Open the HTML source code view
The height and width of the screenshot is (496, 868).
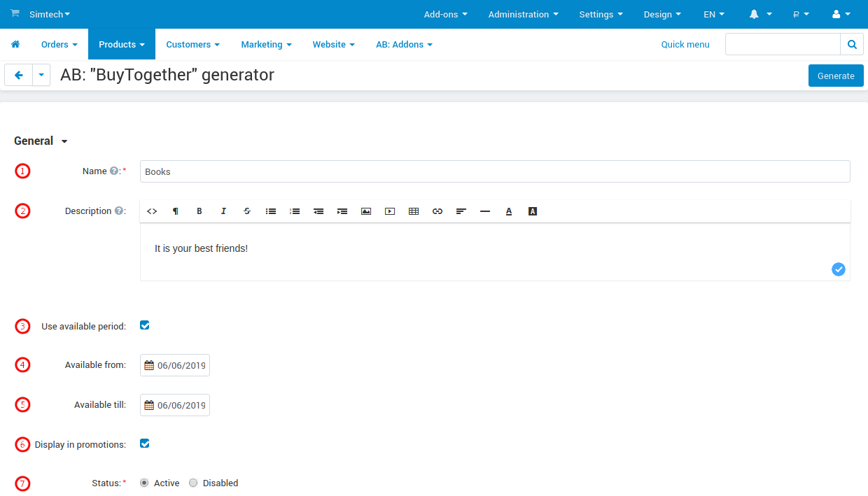tap(152, 211)
